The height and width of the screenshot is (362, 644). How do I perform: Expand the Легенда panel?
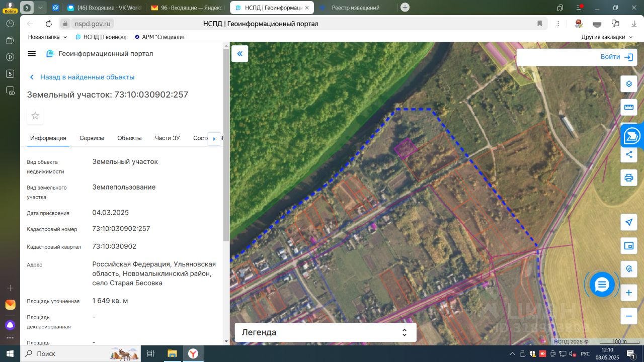(x=326, y=332)
